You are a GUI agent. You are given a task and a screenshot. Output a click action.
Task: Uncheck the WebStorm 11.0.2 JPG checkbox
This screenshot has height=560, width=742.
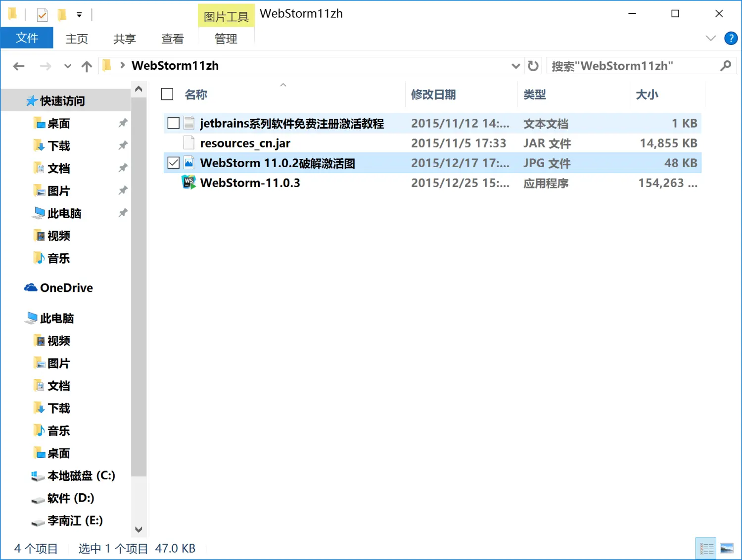click(173, 162)
